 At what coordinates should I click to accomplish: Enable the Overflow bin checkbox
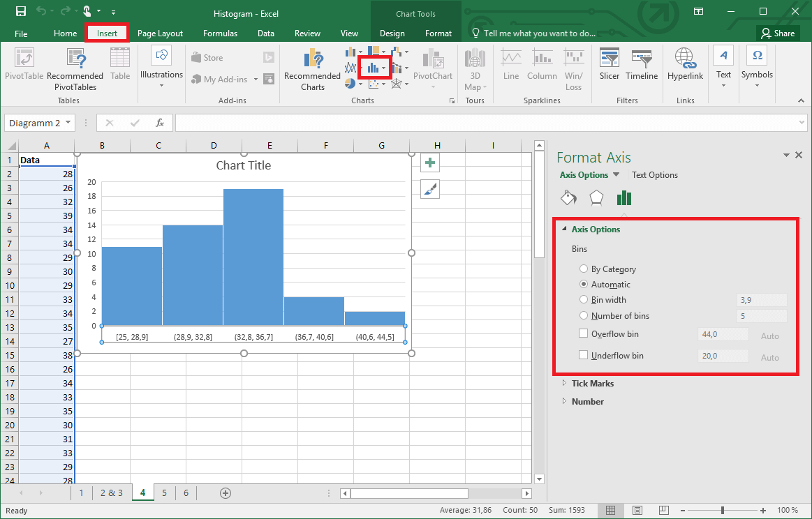(x=584, y=333)
